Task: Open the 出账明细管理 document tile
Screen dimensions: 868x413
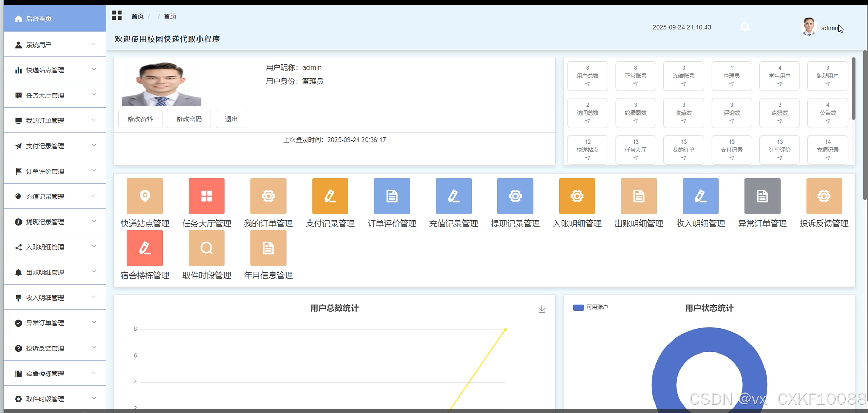Action: point(639,196)
